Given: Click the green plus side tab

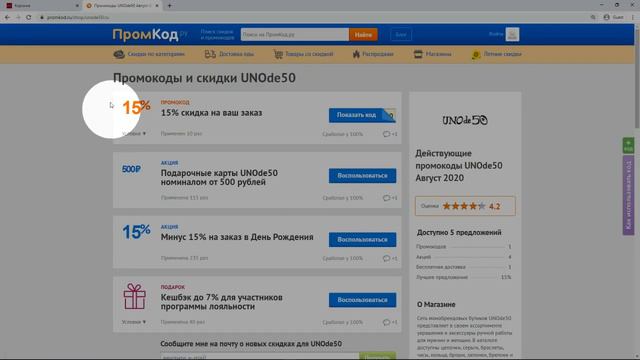Looking at the screenshot, I should point(628,146).
